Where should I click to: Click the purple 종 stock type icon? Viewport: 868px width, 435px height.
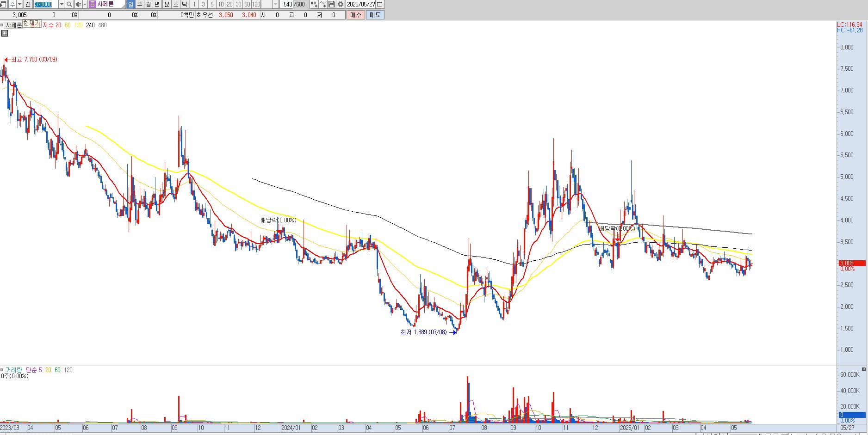pos(93,4)
